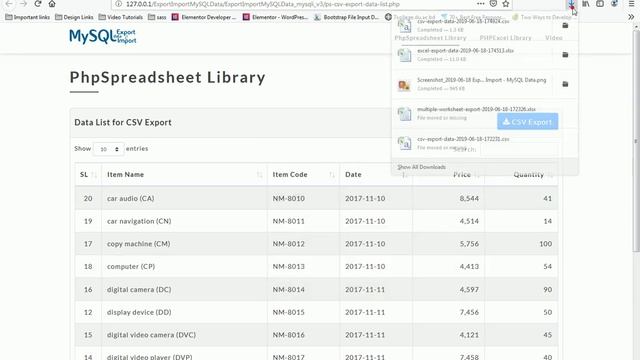Click item code NM-8016

(x=289, y=335)
